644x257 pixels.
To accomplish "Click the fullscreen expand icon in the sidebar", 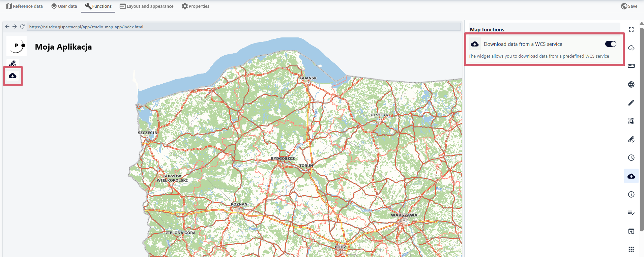I will coord(631,30).
